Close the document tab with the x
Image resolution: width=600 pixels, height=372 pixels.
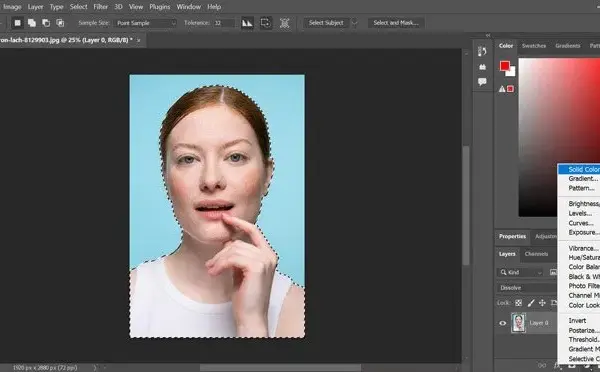tap(139, 40)
